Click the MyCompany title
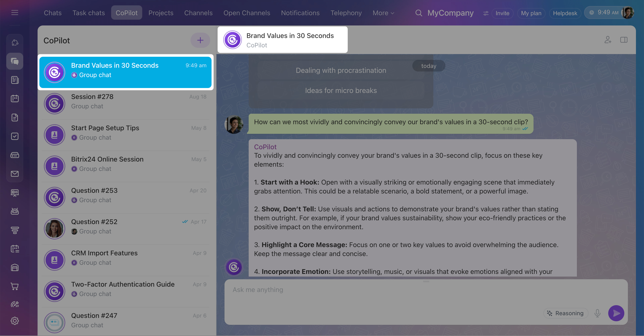 [x=450, y=13]
